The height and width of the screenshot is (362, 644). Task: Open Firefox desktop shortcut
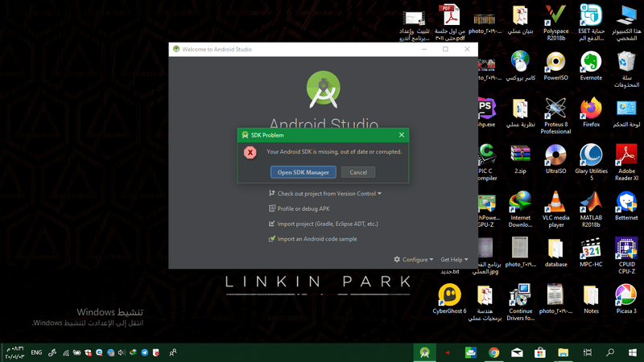[x=591, y=113]
